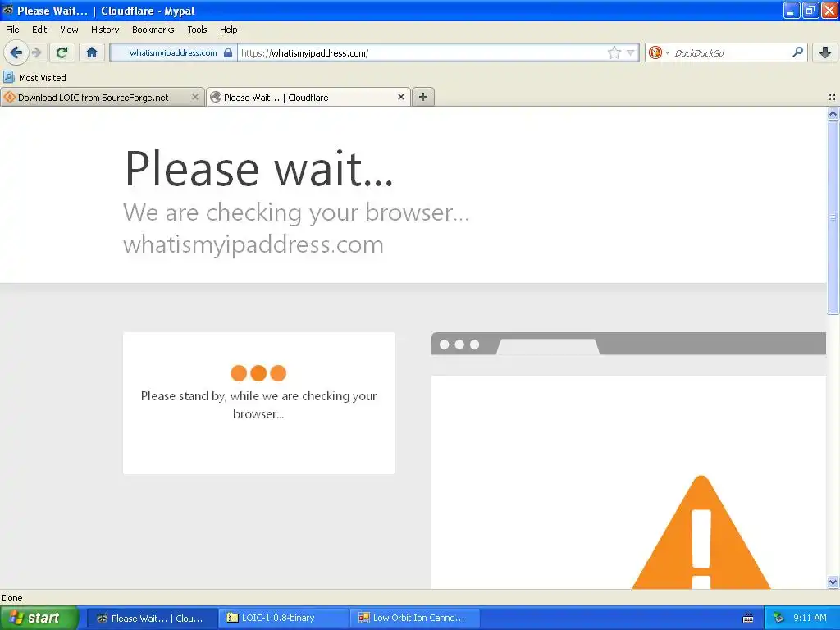Click the Done status bar text
Viewport: 840px width, 630px height.
coord(12,598)
